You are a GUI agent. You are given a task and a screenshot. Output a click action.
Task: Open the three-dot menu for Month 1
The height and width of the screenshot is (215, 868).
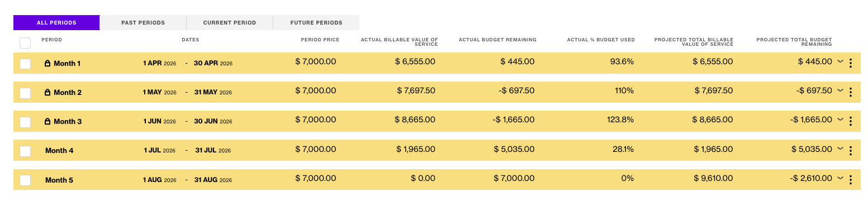(x=850, y=64)
